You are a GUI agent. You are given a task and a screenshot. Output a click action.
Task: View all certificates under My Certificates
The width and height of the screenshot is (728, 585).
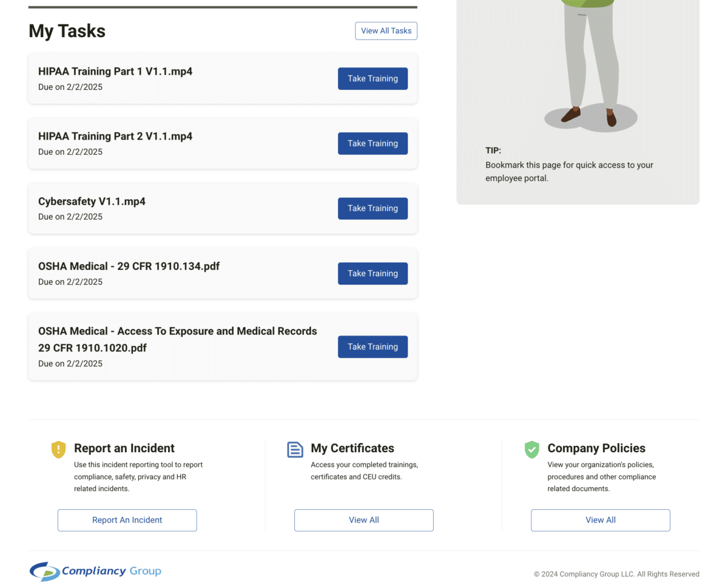pos(363,520)
